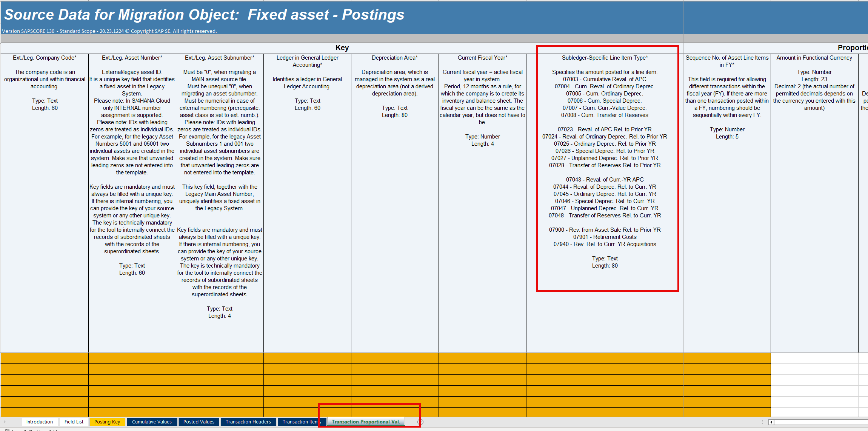This screenshot has height=431, width=868.
Task: Click the tab bar split handle dots
Action: click(x=762, y=422)
